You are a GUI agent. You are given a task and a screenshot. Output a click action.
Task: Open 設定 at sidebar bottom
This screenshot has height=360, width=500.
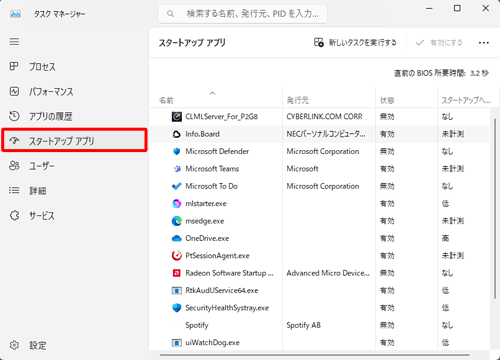pyautogui.click(x=74, y=345)
